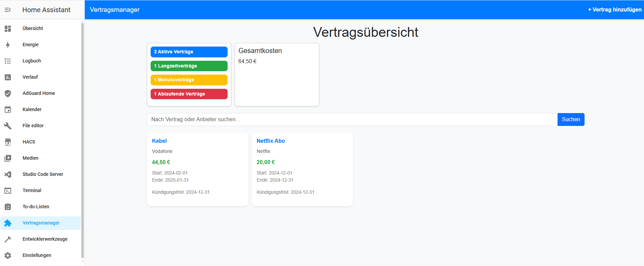The image size is (644, 266).
Task: Click the Verlauf chart icon
Action: pyautogui.click(x=8, y=77)
